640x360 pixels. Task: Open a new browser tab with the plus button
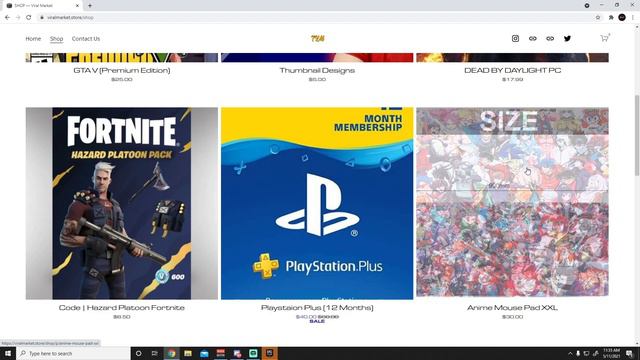click(x=90, y=5)
